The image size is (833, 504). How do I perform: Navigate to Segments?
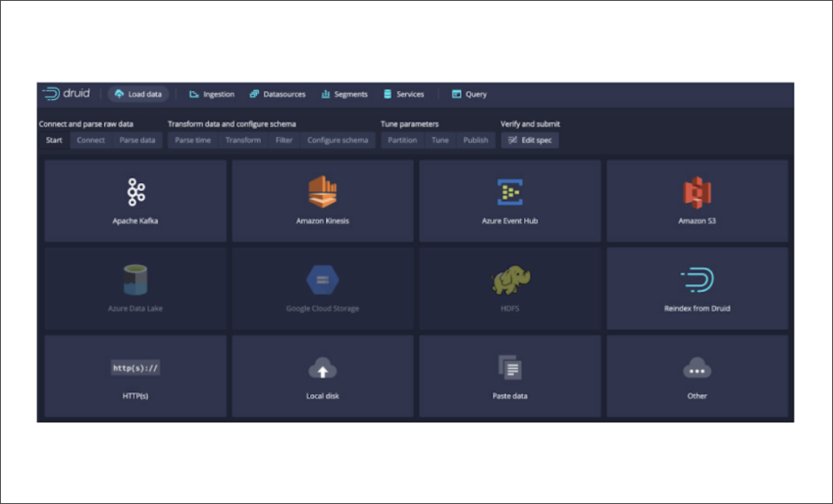pyautogui.click(x=344, y=94)
